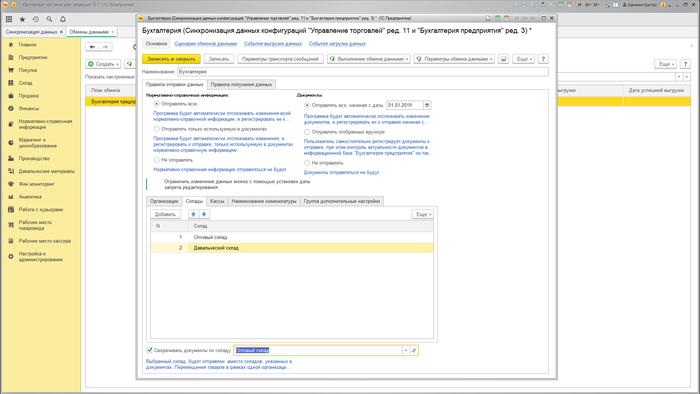Select 'Отправлять только используемую в документах' option
The image size is (700, 394).
click(x=157, y=129)
